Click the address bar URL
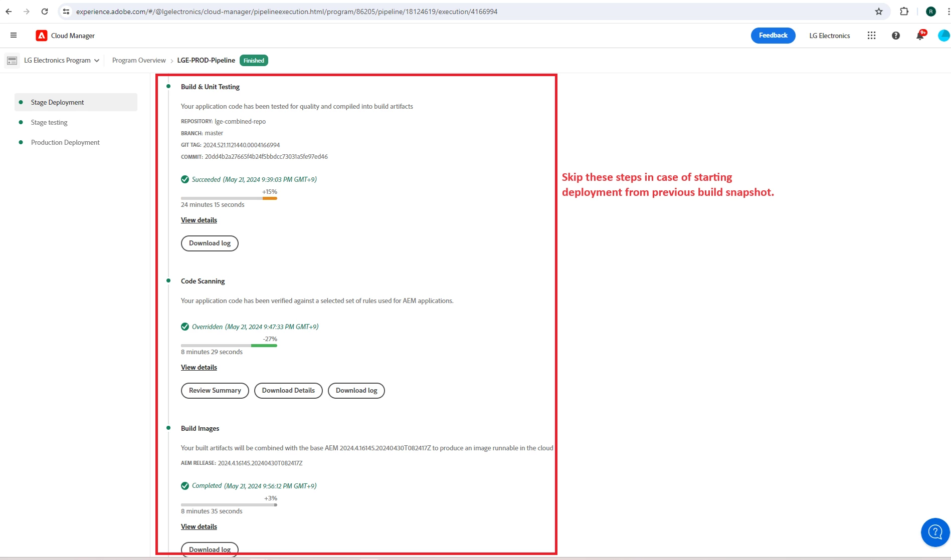This screenshot has height=560, width=951. 287,12
